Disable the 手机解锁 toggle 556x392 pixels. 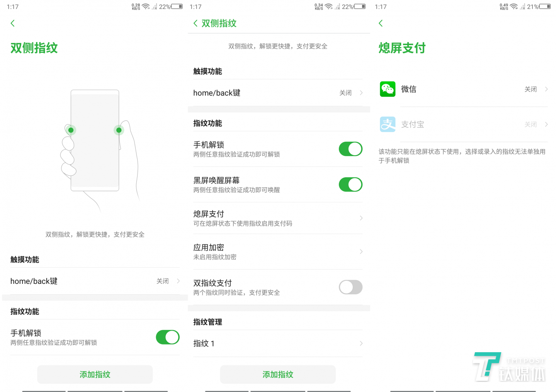coord(350,149)
